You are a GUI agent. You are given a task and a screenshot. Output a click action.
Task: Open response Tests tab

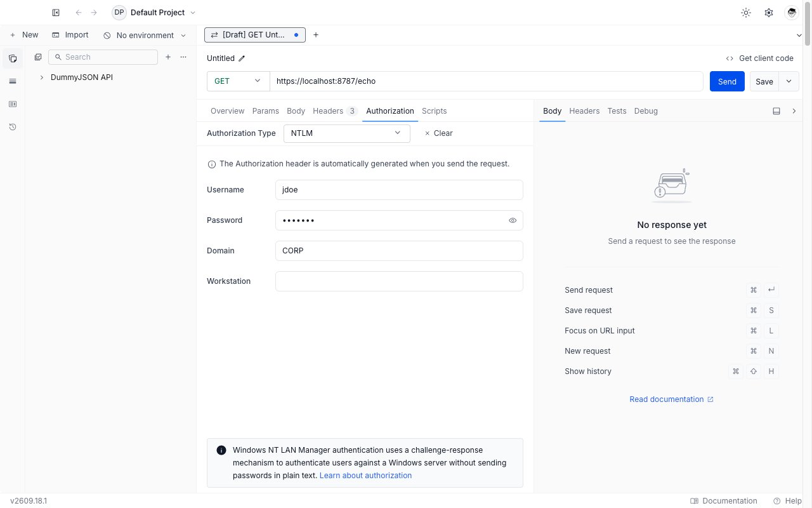point(617,111)
